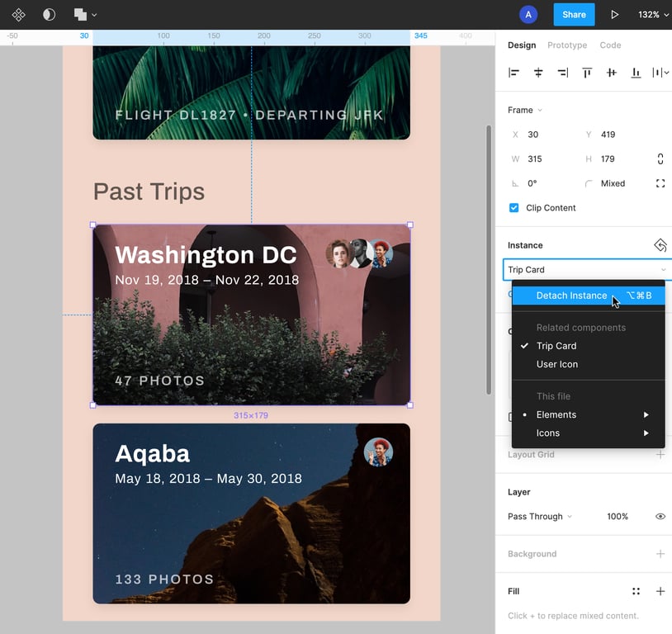
Task: Toggle layer visibility eye icon
Action: [x=660, y=517]
